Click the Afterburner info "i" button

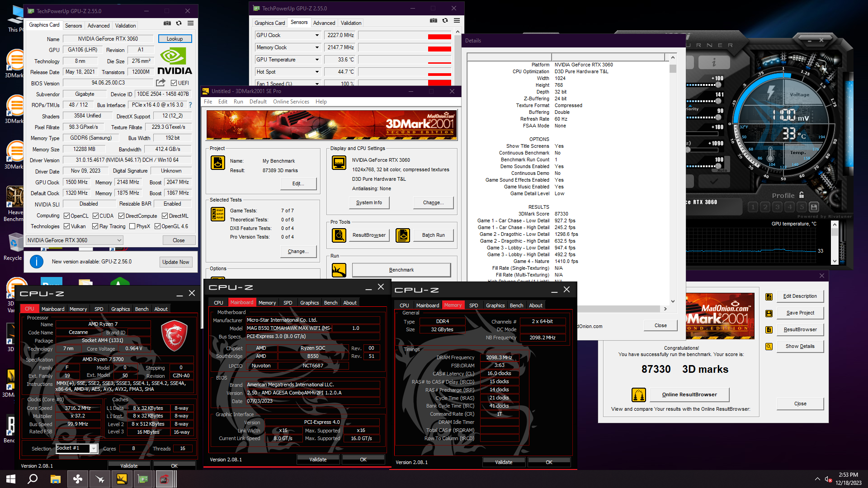(x=714, y=62)
